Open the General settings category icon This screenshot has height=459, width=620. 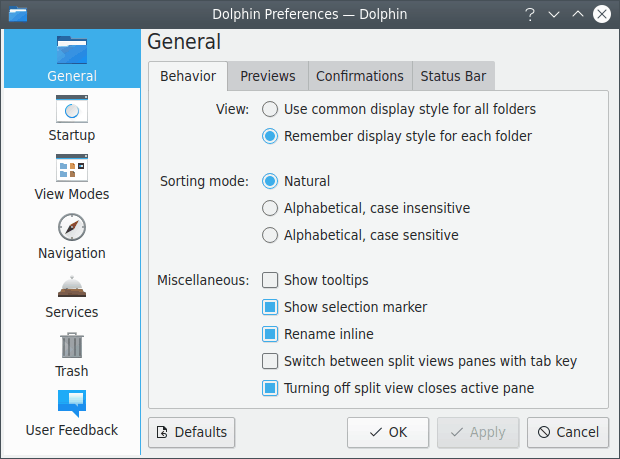pyautogui.click(x=72, y=50)
